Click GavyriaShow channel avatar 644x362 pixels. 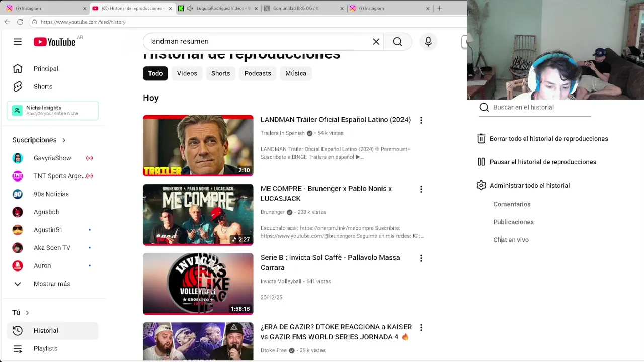tap(18, 158)
